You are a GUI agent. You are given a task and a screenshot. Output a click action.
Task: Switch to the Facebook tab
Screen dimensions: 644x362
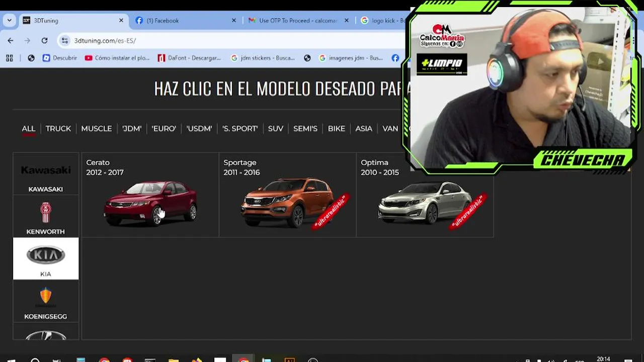point(186,21)
